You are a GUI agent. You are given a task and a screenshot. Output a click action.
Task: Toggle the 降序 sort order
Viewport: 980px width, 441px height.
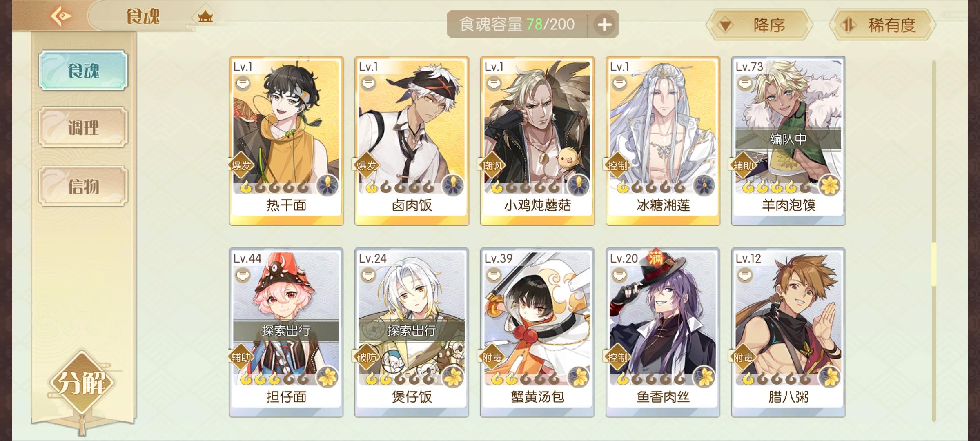click(x=759, y=25)
